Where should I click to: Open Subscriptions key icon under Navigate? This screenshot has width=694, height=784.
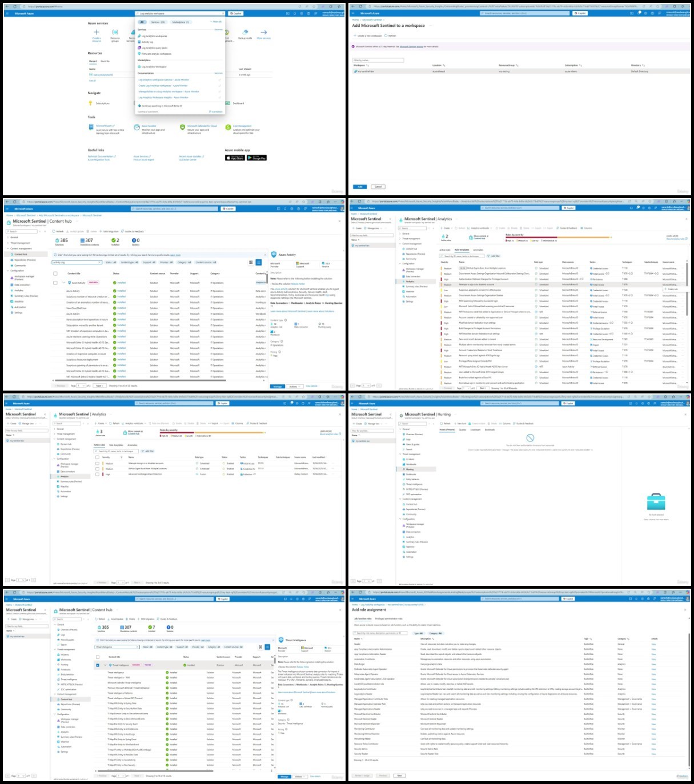coord(90,103)
